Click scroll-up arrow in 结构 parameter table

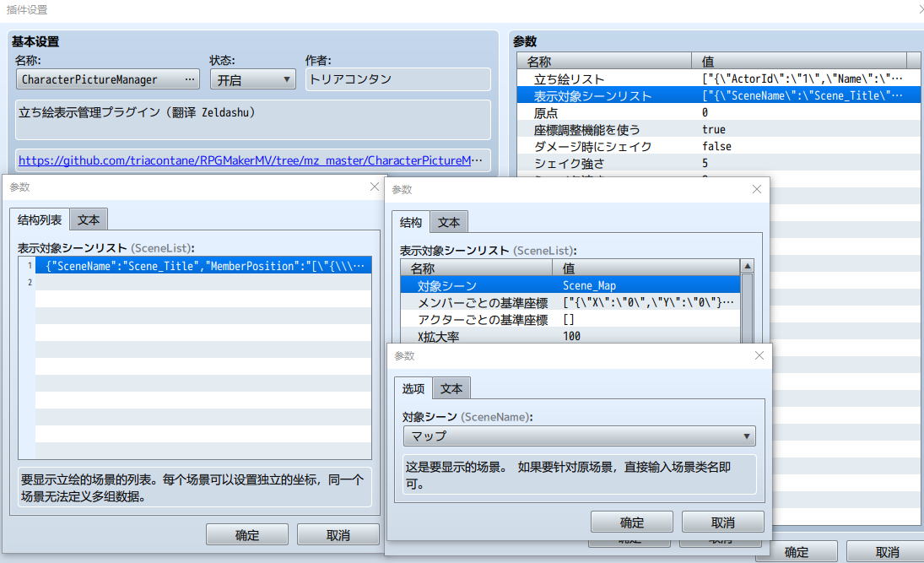tap(747, 267)
